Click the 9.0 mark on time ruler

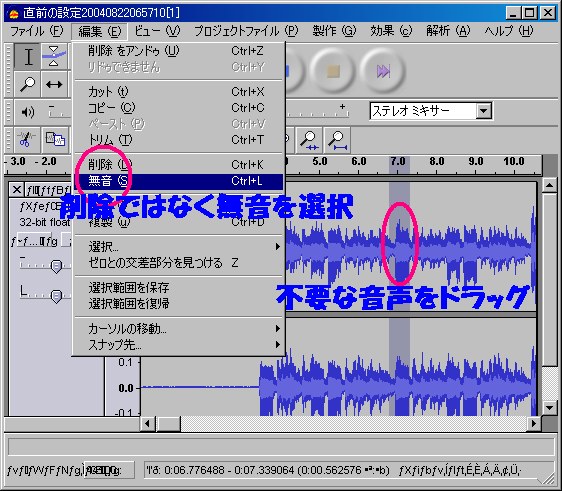(476, 162)
